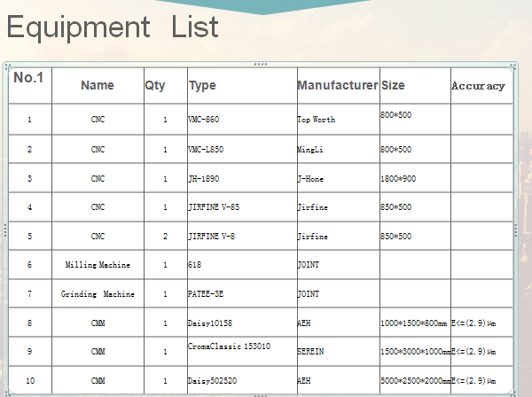Screen dimensions: 532x397
Task: Click the bottom-center table resize handle
Action: pyautogui.click(x=260, y=394)
